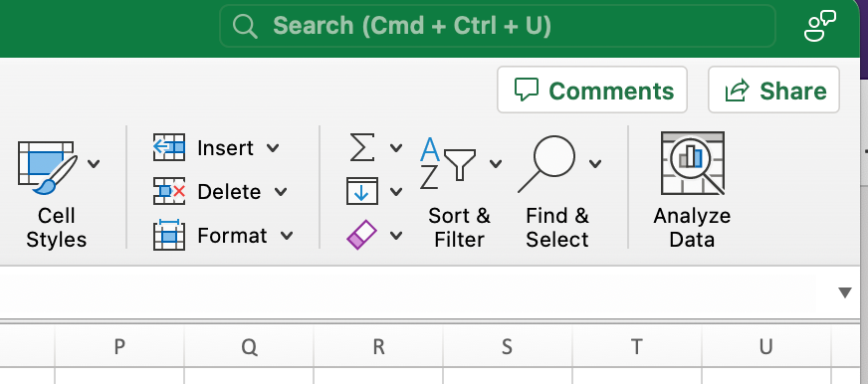Expand the Delete dropdown arrow
This screenshot has height=384, width=868.
pos(281,191)
